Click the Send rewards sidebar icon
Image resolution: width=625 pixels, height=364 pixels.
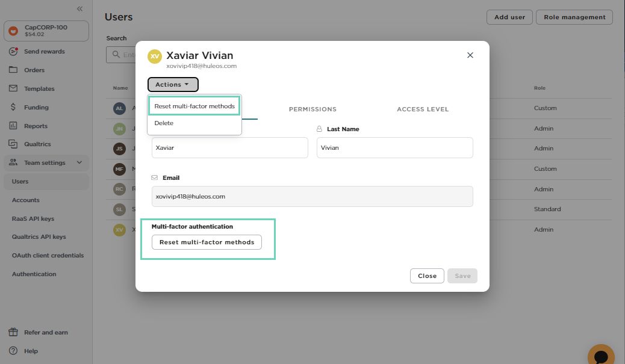click(13, 52)
